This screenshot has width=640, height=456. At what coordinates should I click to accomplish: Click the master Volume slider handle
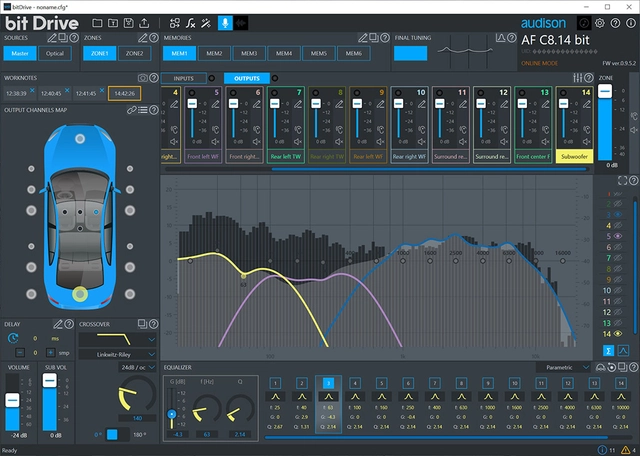click(x=13, y=400)
